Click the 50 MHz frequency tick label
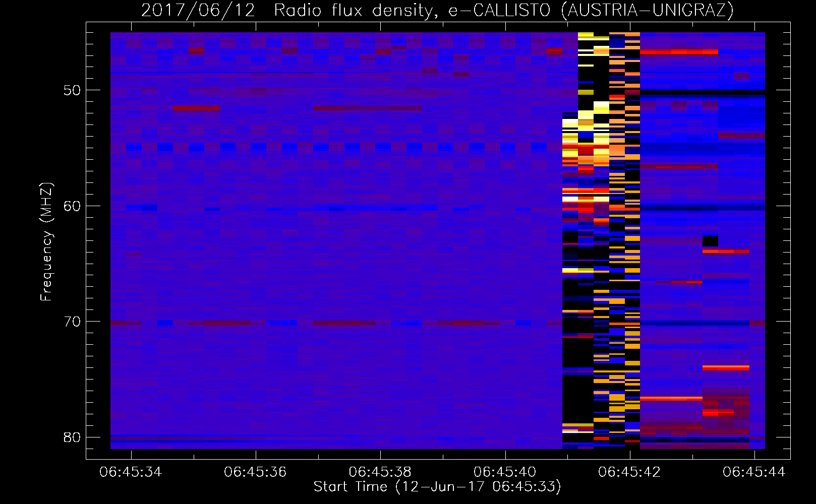This screenshot has height=504, width=816. [72, 90]
